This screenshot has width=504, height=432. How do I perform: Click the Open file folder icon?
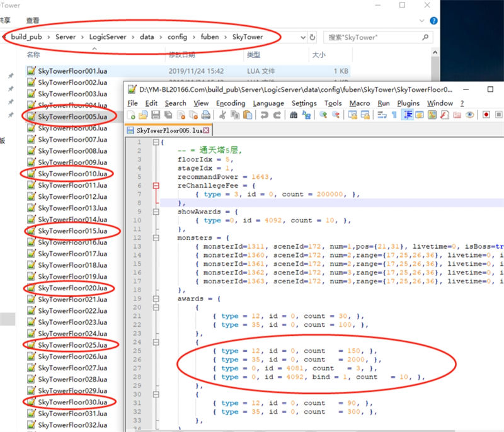(143, 115)
